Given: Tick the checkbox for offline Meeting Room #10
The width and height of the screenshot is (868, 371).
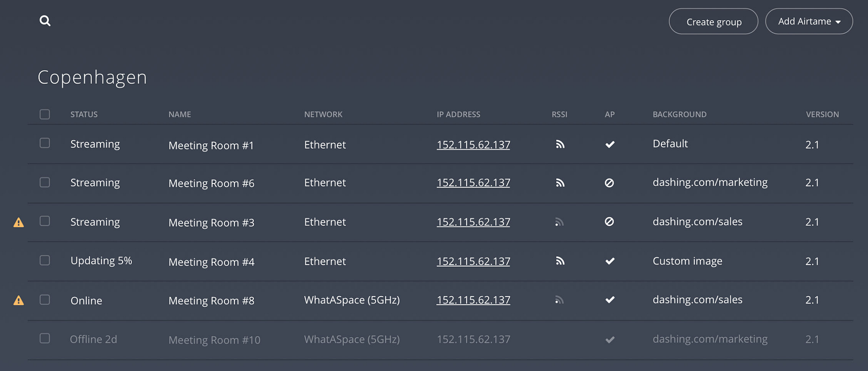Looking at the screenshot, I should tap(44, 338).
